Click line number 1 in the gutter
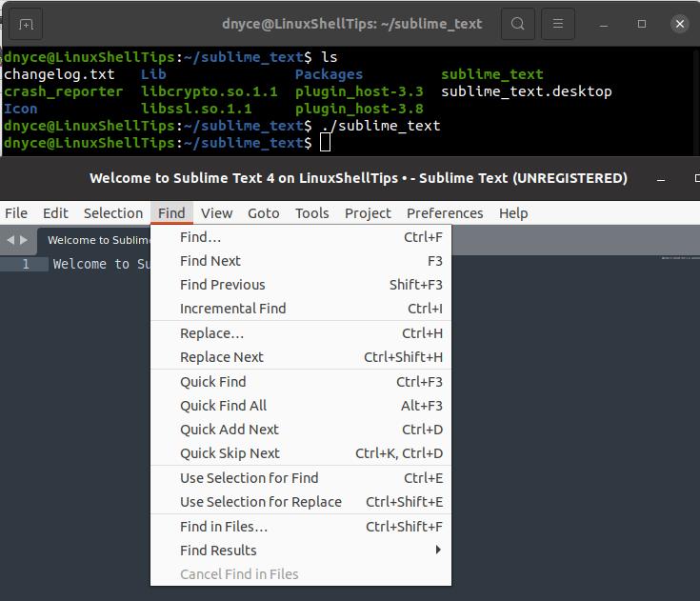Screen dimensions: 700x601 26,264
